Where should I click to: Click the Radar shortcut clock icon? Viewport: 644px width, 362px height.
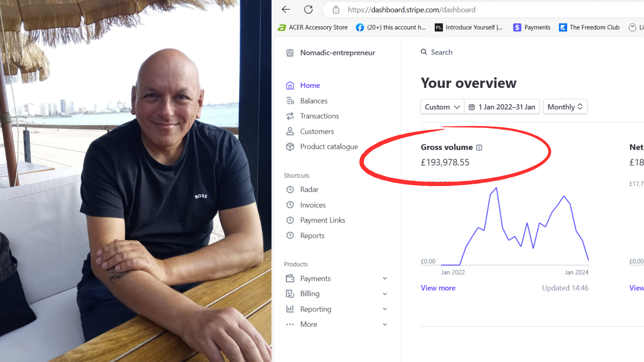(x=290, y=190)
